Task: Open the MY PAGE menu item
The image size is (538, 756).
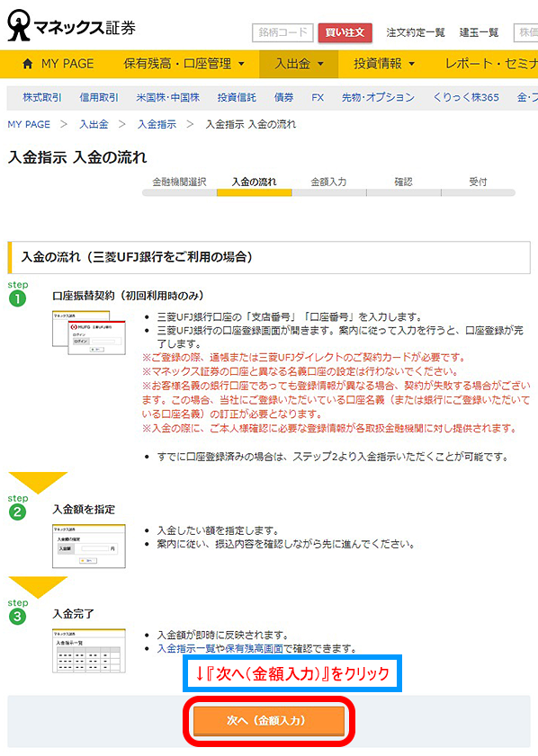Action: pyautogui.click(x=67, y=64)
